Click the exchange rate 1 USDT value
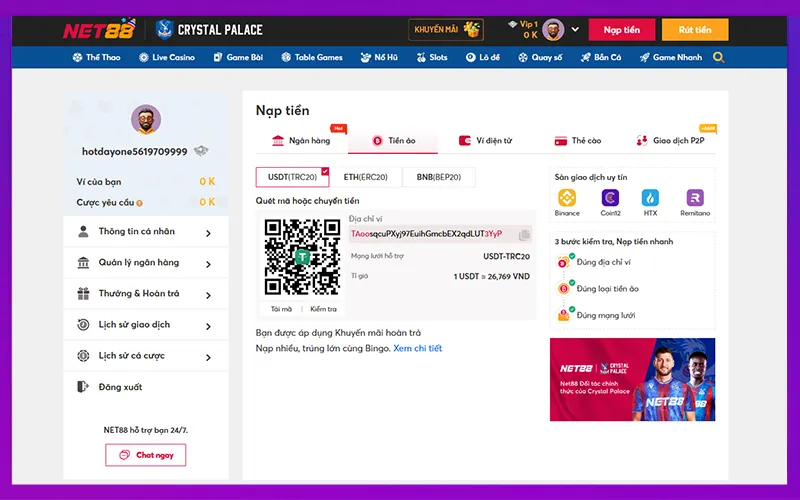800x500 pixels. [492, 276]
